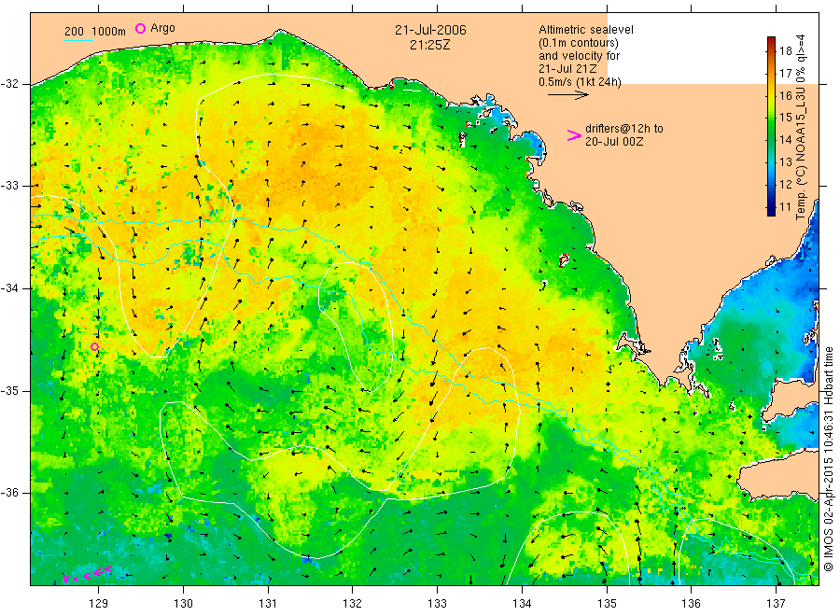
Task: Click the magenta Argo circle in the legend
Action: click(x=140, y=28)
